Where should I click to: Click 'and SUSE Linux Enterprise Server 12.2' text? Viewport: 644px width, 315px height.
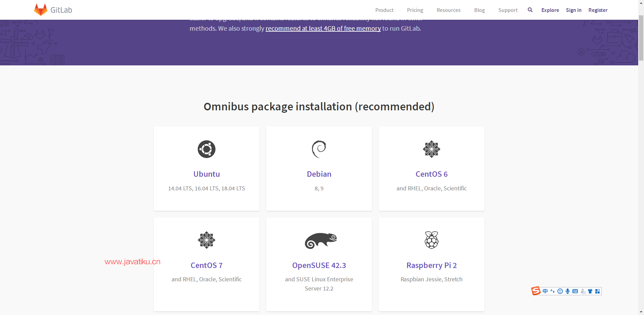coord(319,284)
